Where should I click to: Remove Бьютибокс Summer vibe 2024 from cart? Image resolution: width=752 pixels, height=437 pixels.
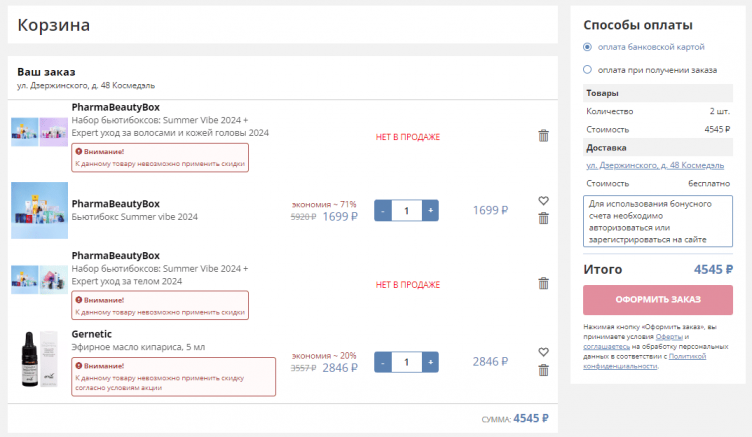543,219
